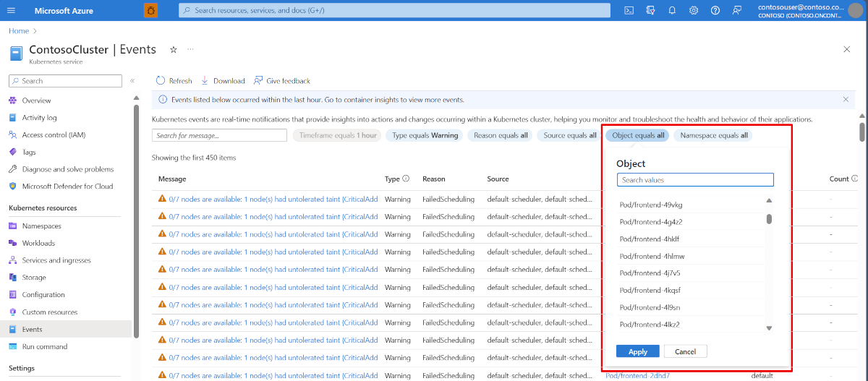Open the portal settings gear
Viewport: 868px width, 381px height.
[x=694, y=10]
